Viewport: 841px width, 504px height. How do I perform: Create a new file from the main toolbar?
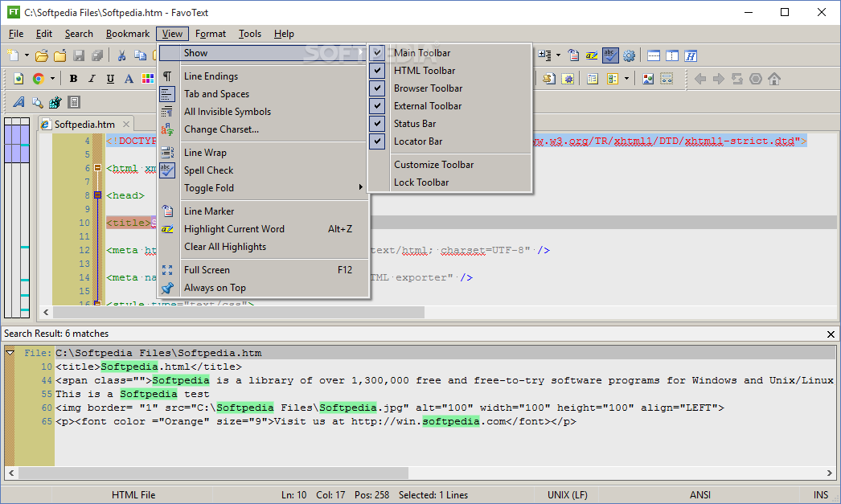point(13,55)
